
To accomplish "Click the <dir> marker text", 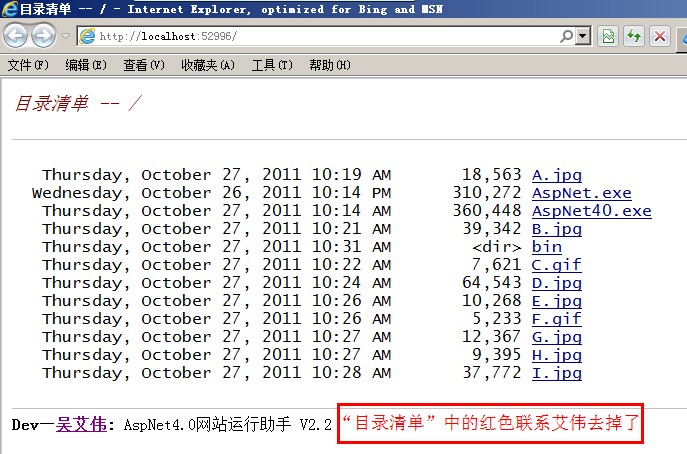I will pyautogui.click(x=497, y=247).
